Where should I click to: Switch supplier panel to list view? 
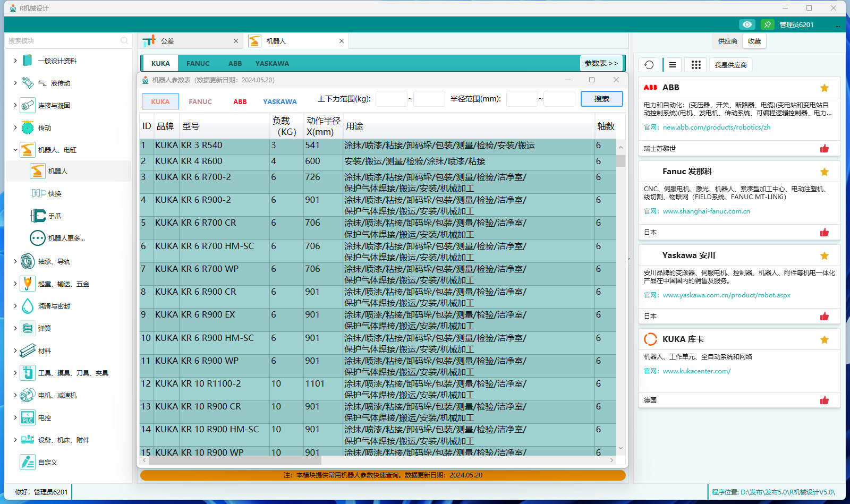pos(673,65)
